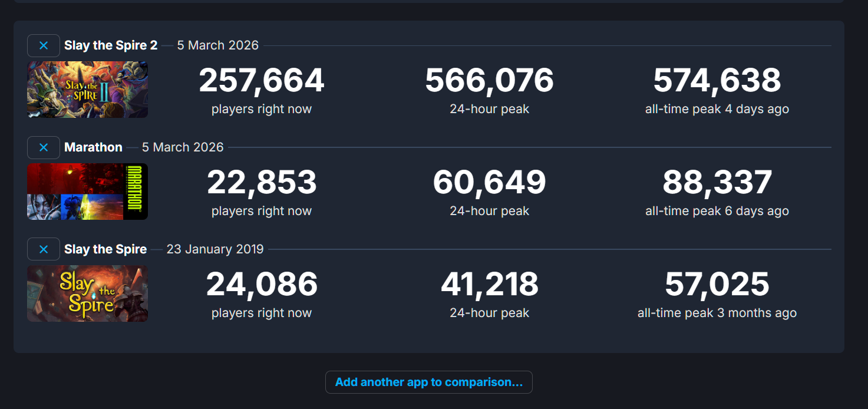Click the Marathon game banner image

pos(87,192)
